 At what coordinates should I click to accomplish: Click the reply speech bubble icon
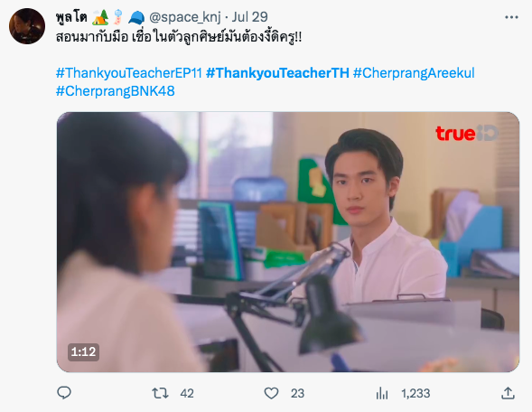[x=64, y=393]
